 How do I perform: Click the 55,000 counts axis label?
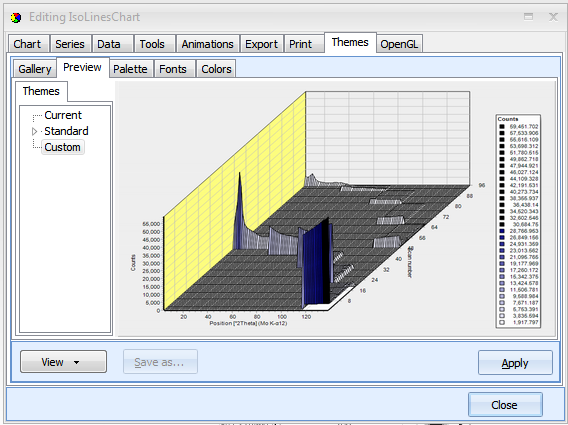[151, 224]
